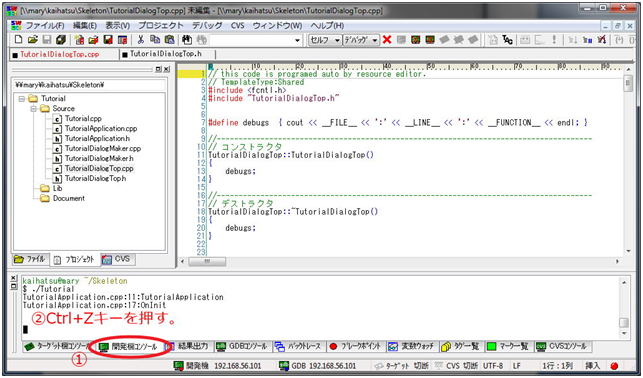Open the プロジェクト menu
Viewport: 643px width, 378px height.
(x=161, y=25)
